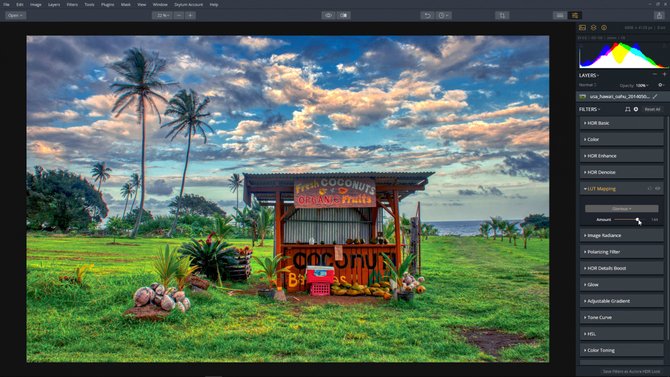670x377 pixels.
Task: Open the Mask menu
Action: point(126,4)
